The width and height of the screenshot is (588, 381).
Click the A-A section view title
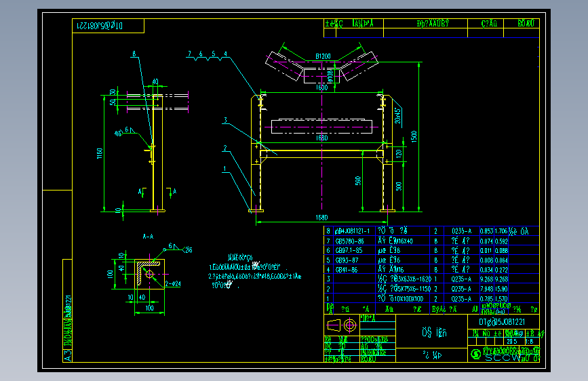148,237
